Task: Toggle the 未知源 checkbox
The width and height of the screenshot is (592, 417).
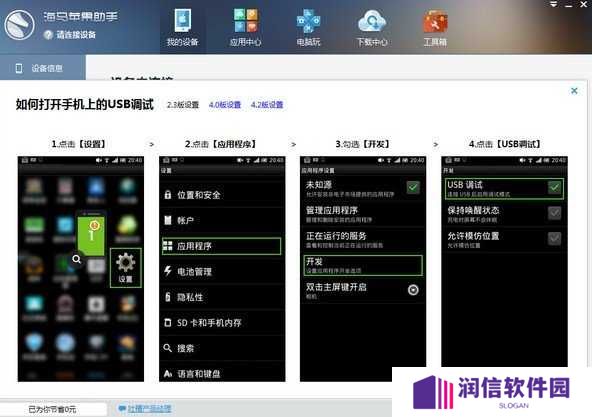Action: coord(413,187)
